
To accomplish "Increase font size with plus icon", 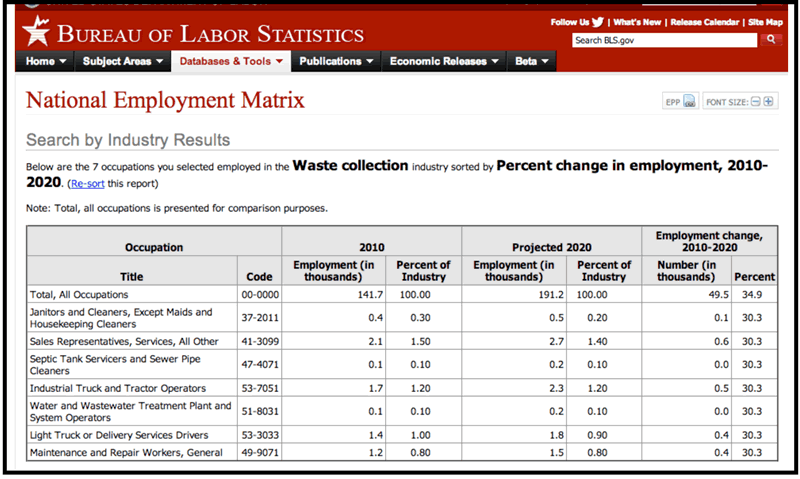I will 768,102.
